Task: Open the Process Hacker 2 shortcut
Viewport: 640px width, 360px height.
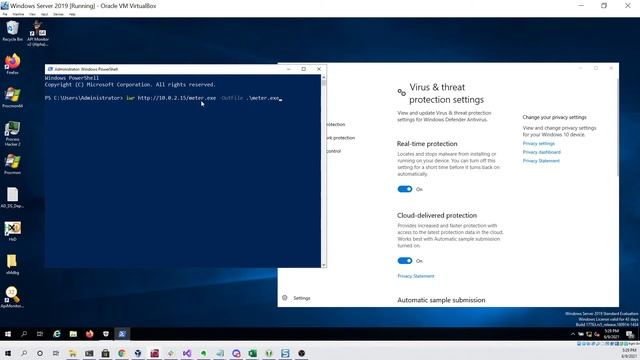Action: pyautogui.click(x=12, y=133)
